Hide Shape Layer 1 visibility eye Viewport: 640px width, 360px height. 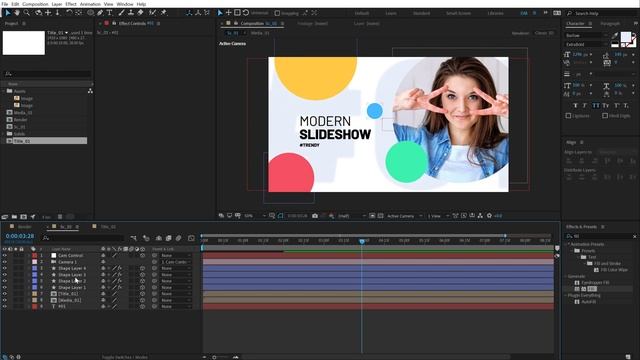point(4,287)
